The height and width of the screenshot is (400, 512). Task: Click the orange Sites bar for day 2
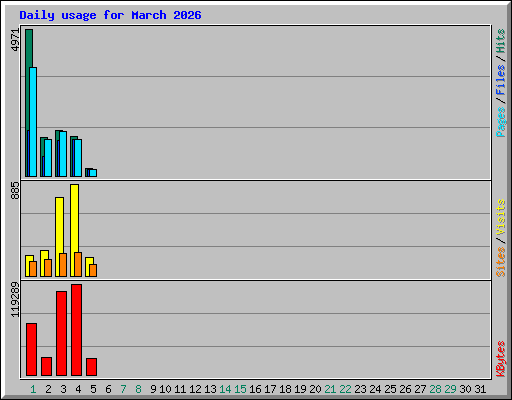[x=48, y=268]
